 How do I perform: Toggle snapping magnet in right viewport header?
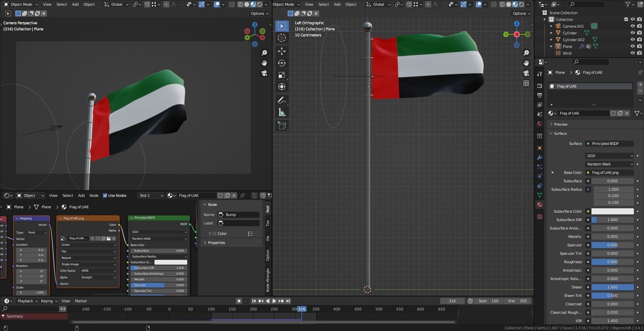click(409, 4)
